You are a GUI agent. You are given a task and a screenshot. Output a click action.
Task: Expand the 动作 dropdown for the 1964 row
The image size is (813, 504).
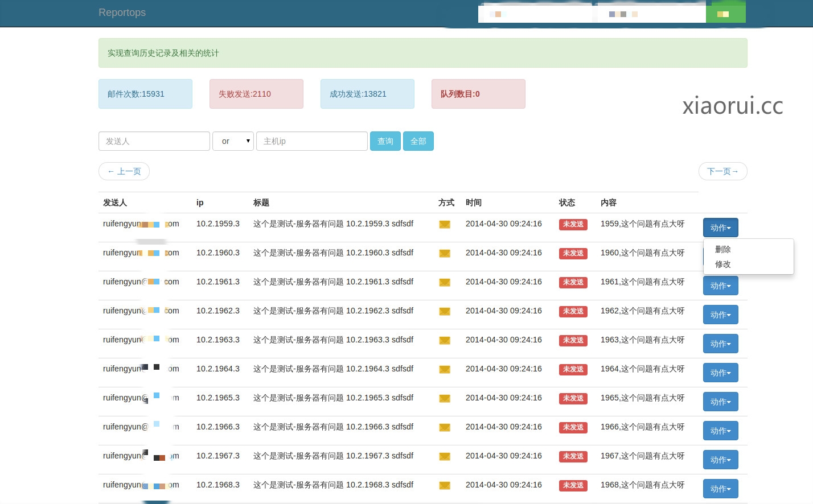[x=720, y=373]
